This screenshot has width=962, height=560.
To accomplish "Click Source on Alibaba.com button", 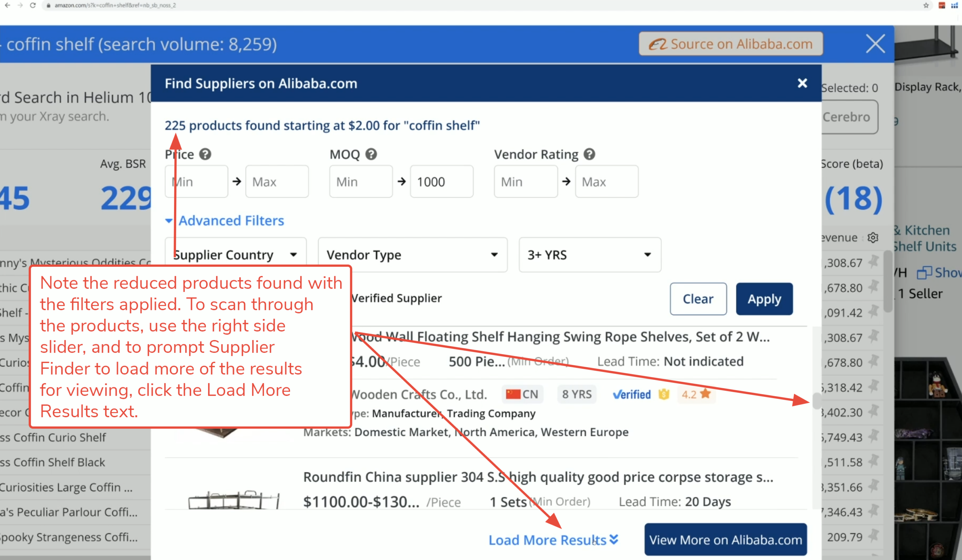I will coord(731,44).
